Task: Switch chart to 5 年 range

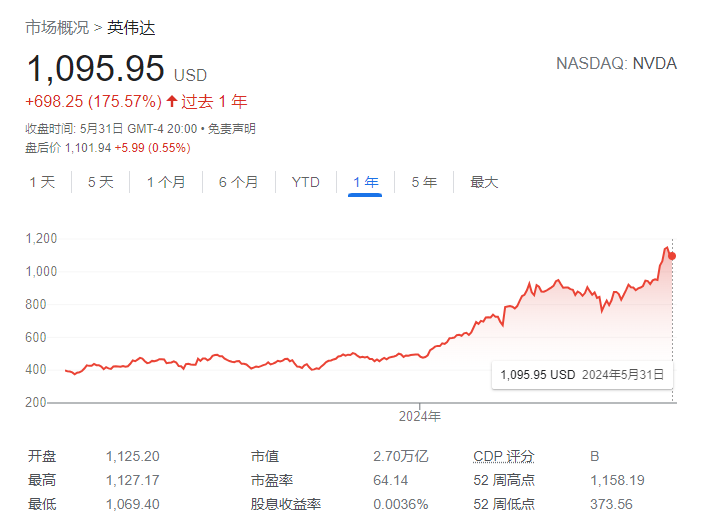Action: pyautogui.click(x=424, y=182)
